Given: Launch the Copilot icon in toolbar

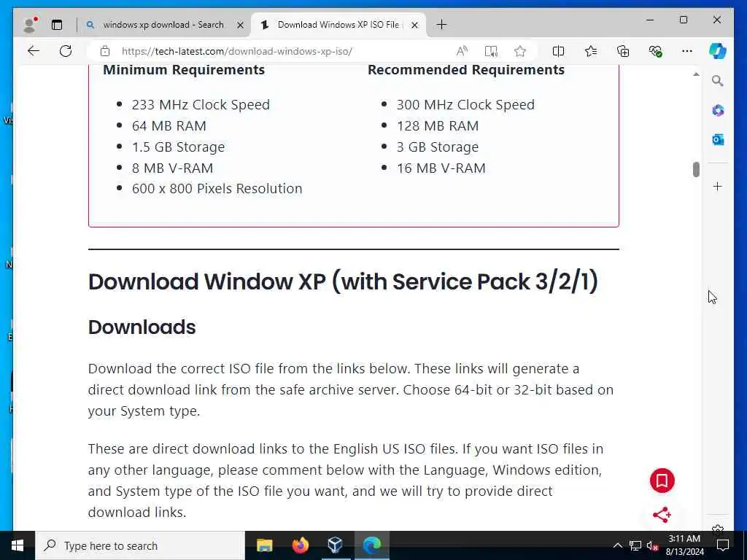Looking at the screenshot, I should pyautogui.click(x=718, y=51).
